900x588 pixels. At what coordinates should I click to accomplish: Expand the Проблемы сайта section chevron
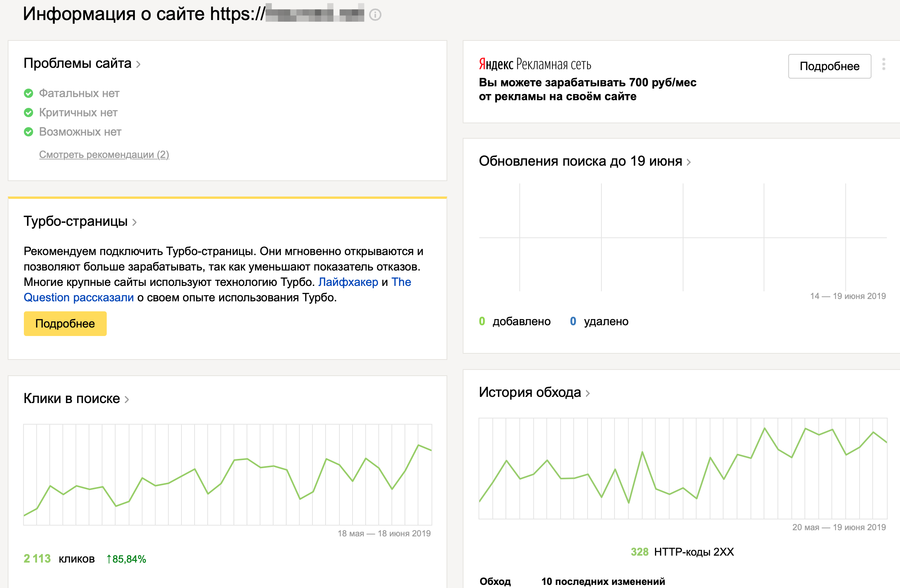pos(138,64)
